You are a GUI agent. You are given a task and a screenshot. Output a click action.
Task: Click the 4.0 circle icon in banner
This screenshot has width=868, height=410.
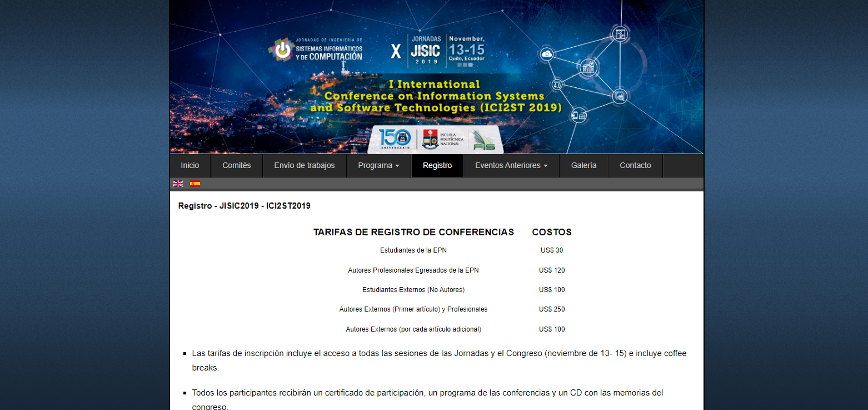[557, 85]
